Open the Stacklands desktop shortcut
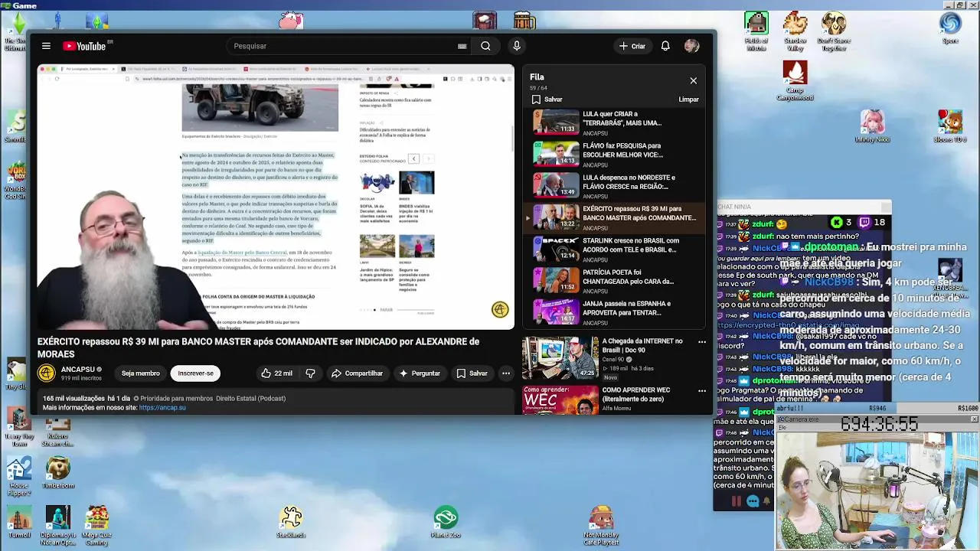980x551 pixels. pyautogui.click(x=291, y=521)
